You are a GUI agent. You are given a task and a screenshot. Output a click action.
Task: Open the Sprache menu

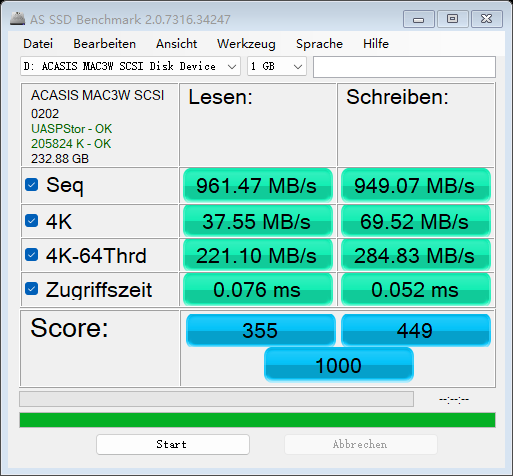pyautogui.click(x=319, y=44)
